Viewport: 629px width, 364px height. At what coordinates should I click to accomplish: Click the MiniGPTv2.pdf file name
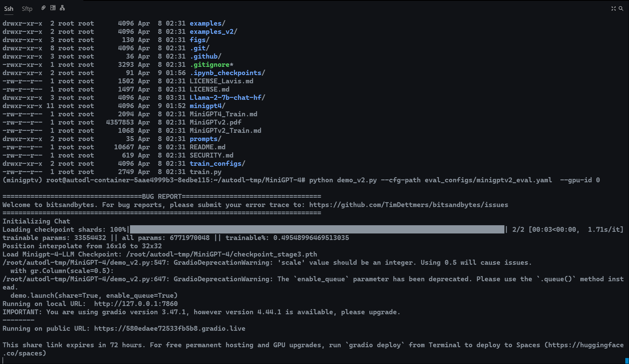215,122
